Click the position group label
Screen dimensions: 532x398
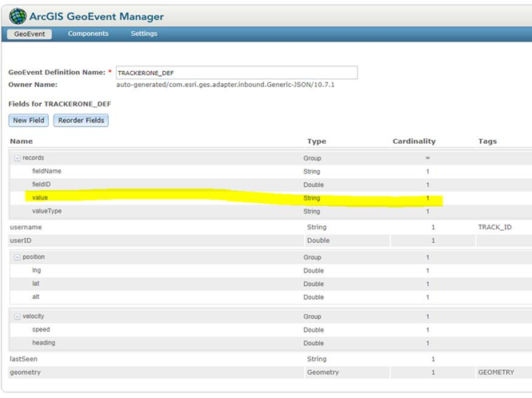34,257
